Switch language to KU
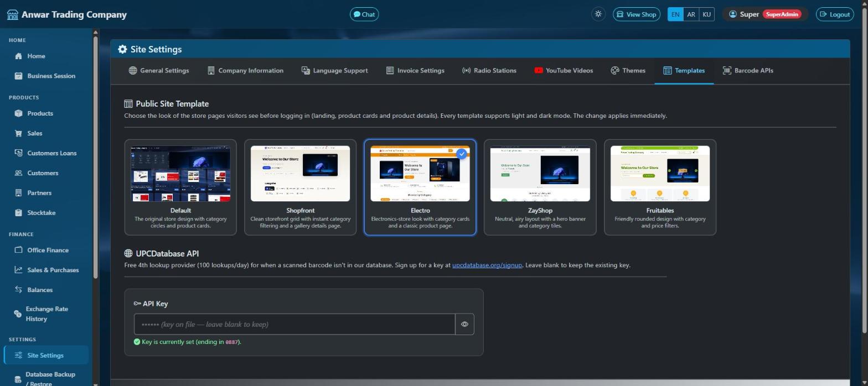This screenshot has width=868, height=386. pyautogui.click(x=706, y=14)
